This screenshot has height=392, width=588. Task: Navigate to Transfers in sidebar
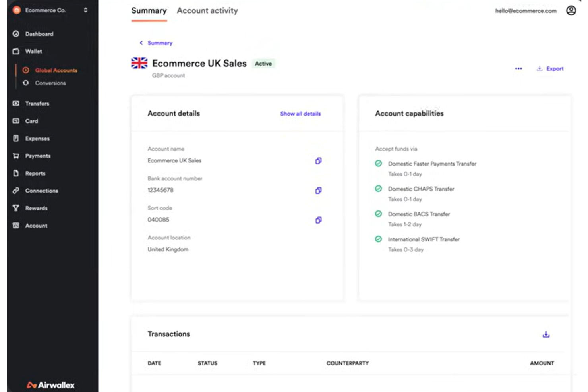coord(37,104)
